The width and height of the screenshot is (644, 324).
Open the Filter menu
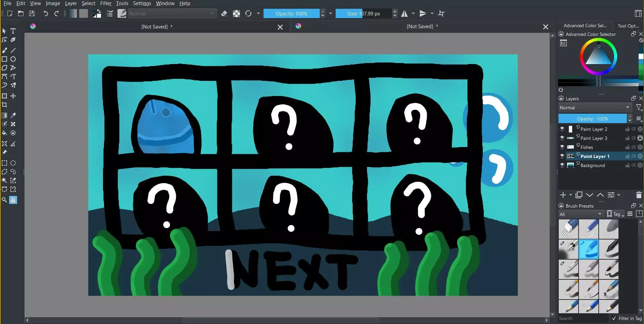[x=106, y=3]
